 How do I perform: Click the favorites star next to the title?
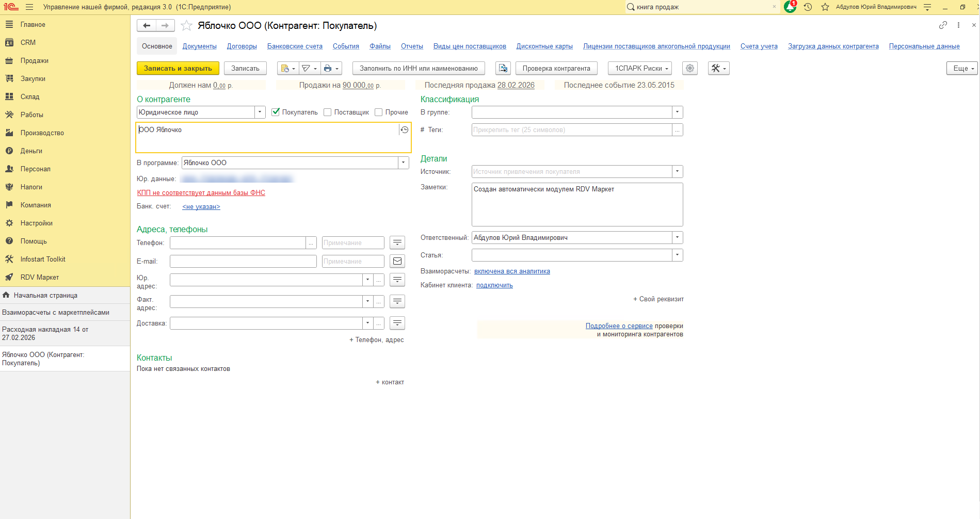[186, 26]
